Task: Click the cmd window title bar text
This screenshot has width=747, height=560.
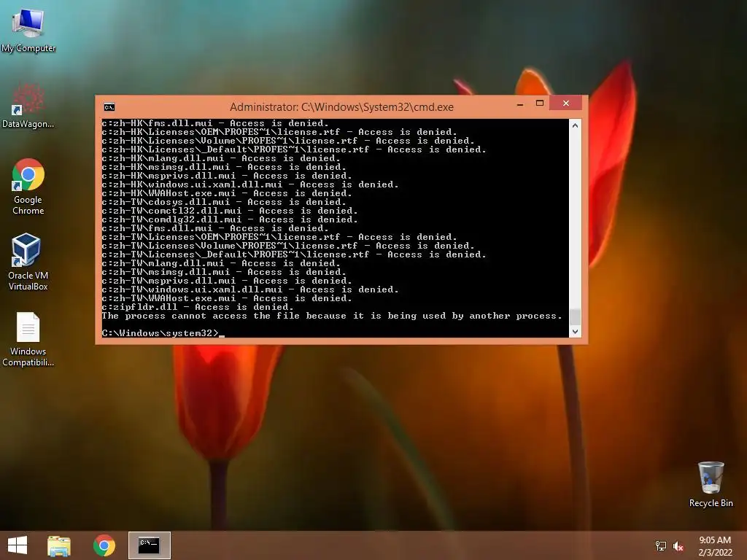Action: (341, 107)
